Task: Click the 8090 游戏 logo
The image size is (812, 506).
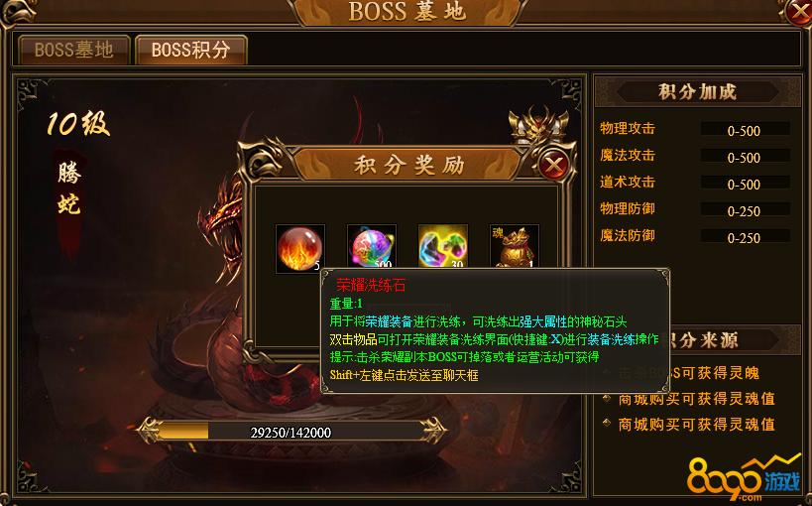Action: click(x=745, y=477)
